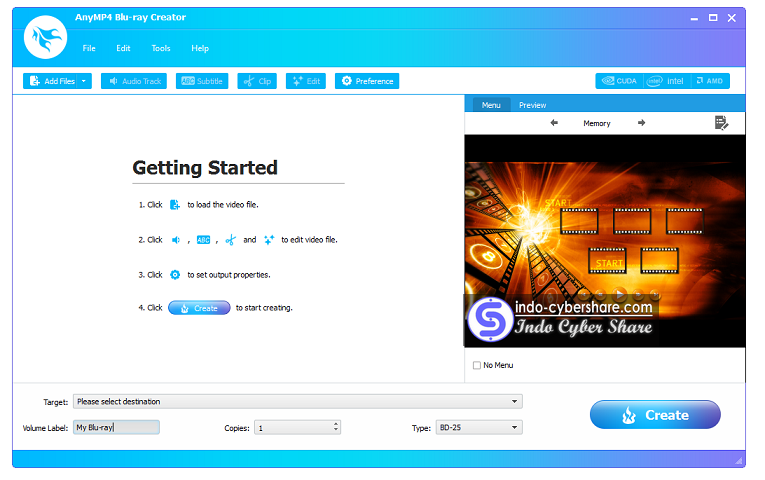
Task: Toggle AMD acceleration indicator
Action: 710,81
